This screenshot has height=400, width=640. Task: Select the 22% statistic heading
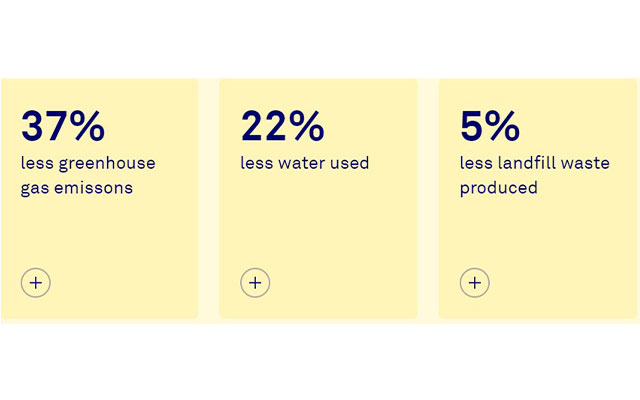point(282,126)
